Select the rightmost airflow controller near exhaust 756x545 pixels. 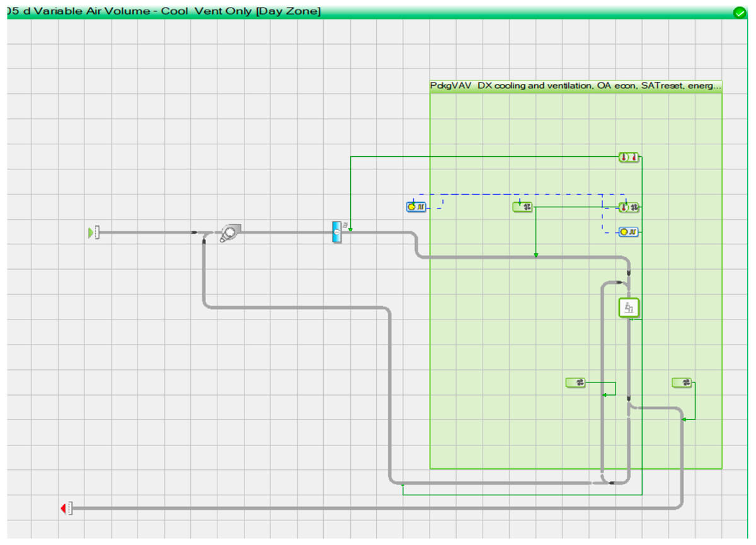[x=682, y=382]
